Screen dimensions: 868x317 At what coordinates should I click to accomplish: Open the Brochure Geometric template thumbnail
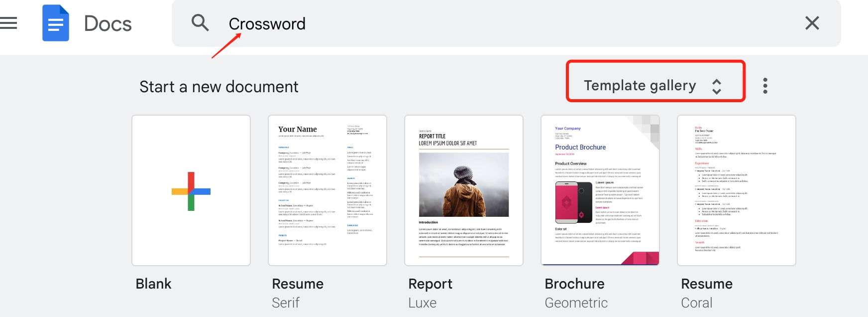[600, 190]
